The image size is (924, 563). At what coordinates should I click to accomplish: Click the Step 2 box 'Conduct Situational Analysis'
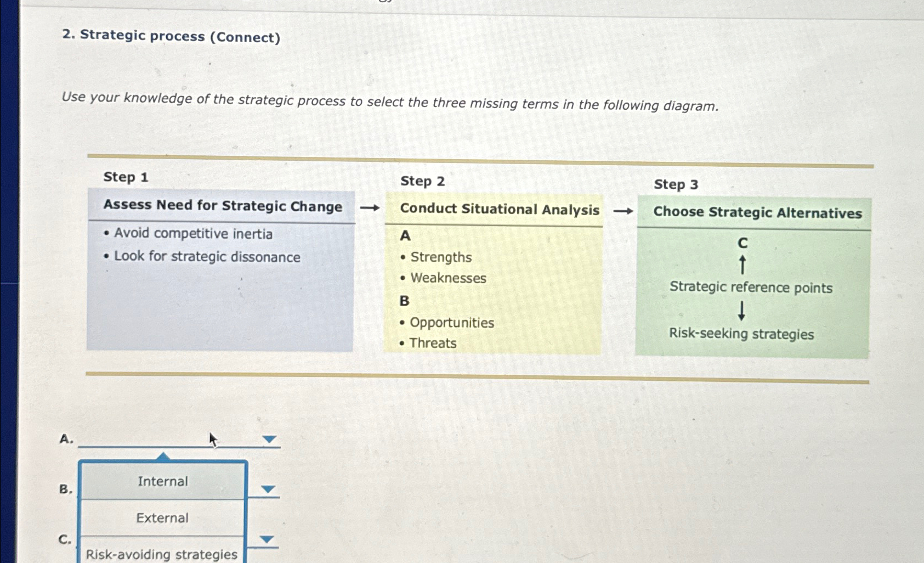tap(494, 274)
